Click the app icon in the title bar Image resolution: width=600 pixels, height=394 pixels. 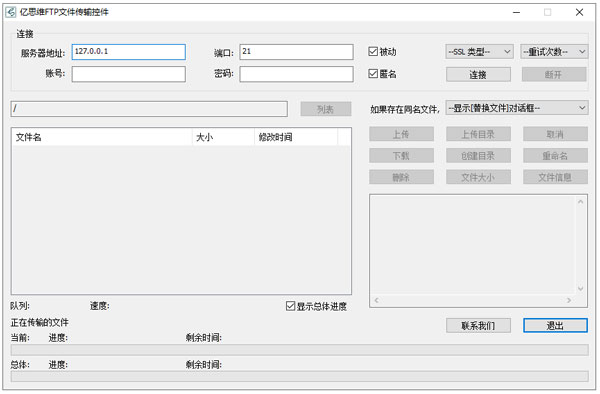(x=11, y=12)
